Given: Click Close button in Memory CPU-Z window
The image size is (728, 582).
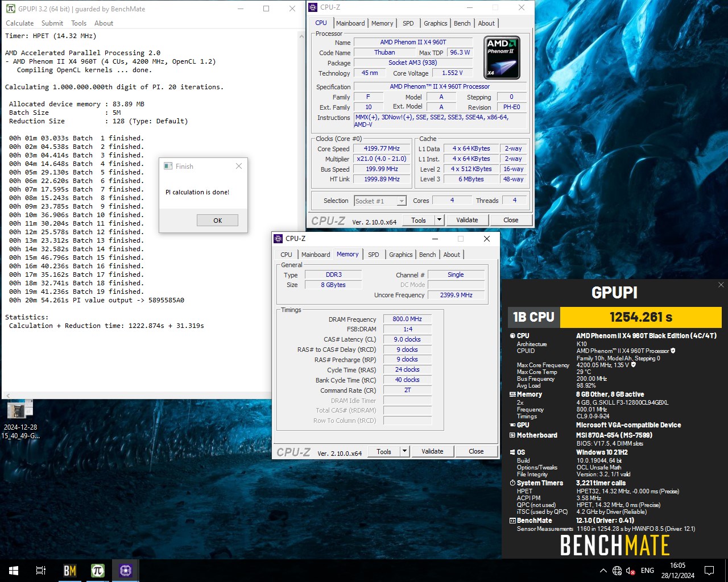Looking at the screenshot, I should [476, 451].
